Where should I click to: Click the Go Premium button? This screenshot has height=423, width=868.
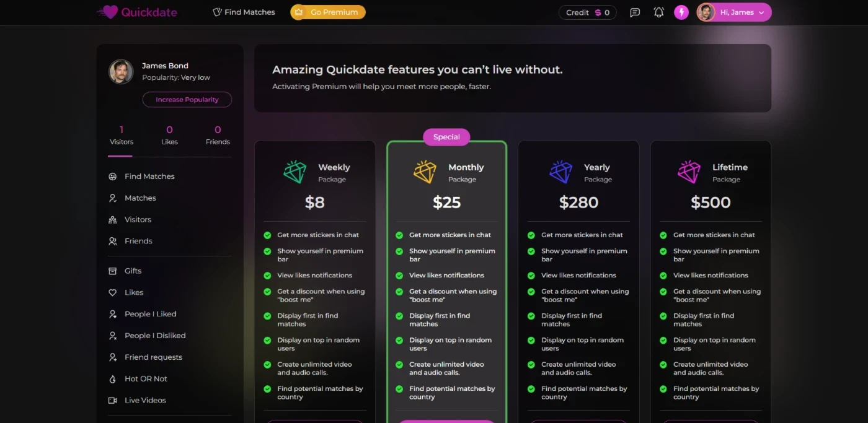click(x=328, y=12)
